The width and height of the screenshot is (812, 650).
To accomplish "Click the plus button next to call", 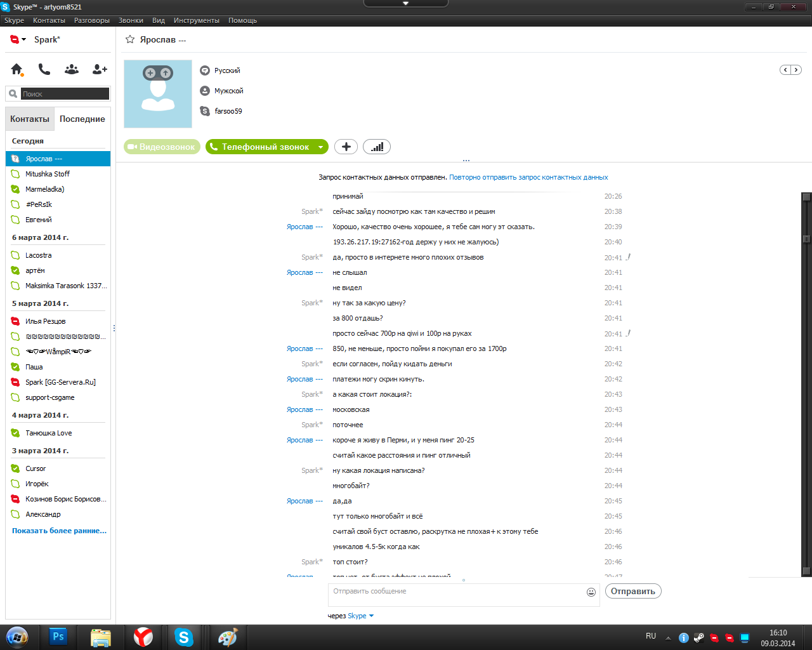I will coord(346,147).
